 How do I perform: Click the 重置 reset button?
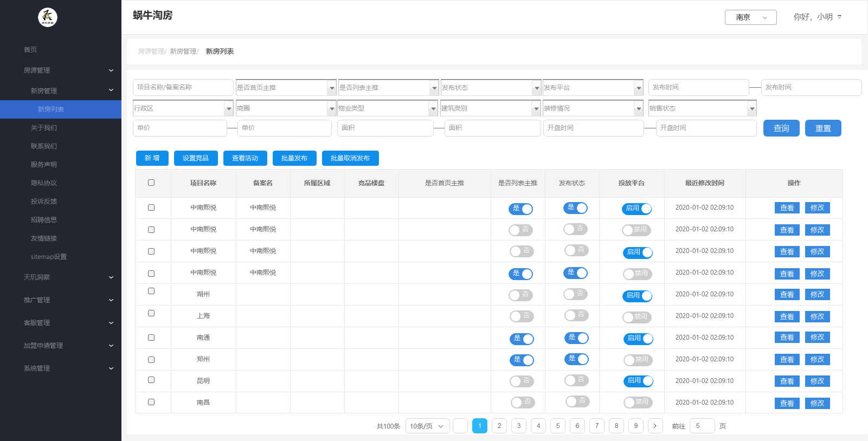click(823, 128)
